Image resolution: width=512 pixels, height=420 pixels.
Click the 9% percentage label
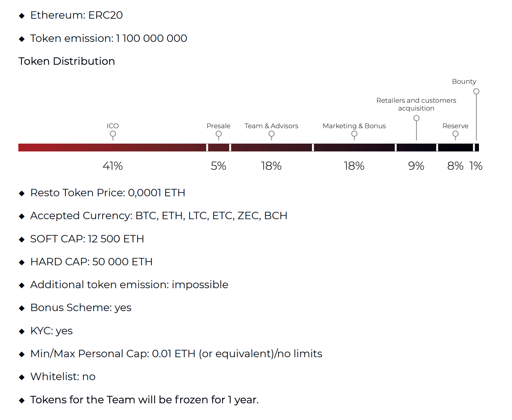pyautogui.click(x=416, y=166)
